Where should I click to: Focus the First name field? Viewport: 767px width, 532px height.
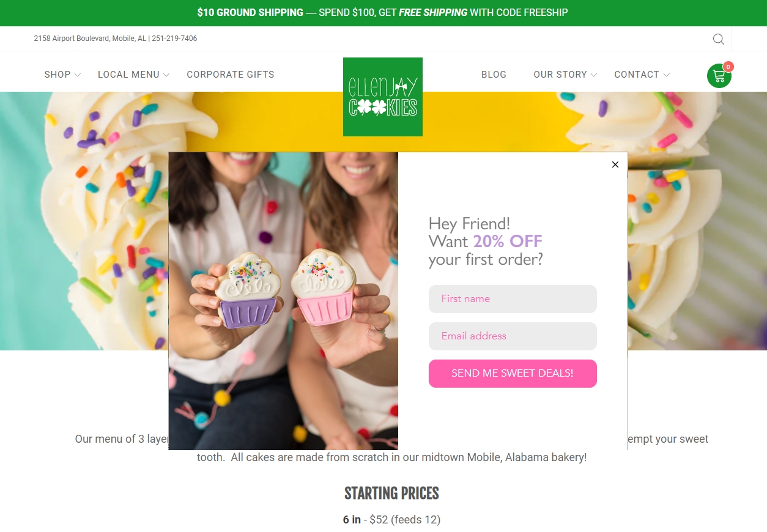513,299
